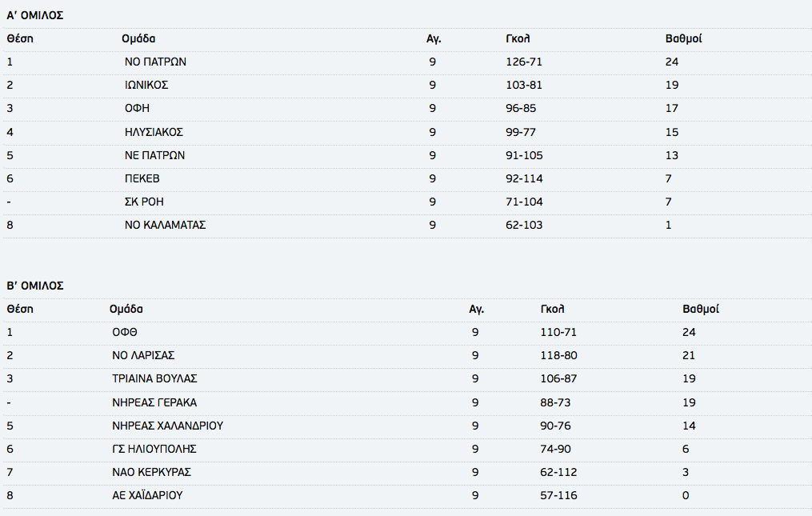Select the ΝΑΟ ΚΕΡΚΥΡΑΣ team entry
This screenshot has height=516, width=812.
(152, 473)
